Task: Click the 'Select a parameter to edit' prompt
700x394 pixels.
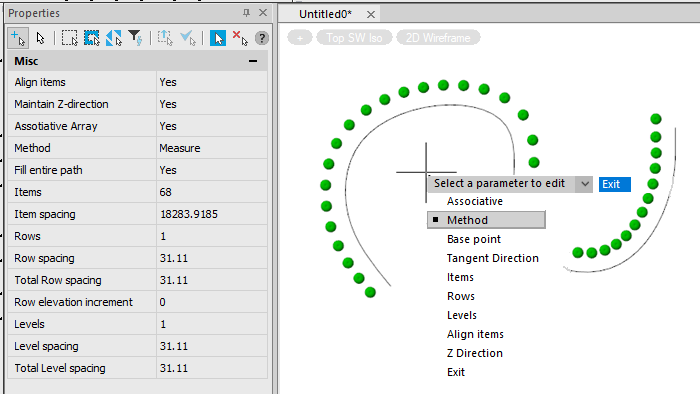Action: (x=499, y=183)
